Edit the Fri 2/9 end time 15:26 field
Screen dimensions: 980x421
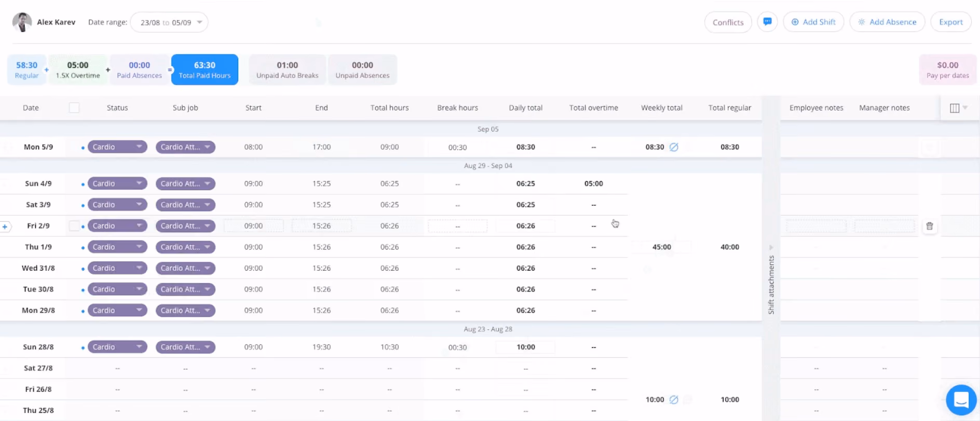pyautogui.click(x=321, y=226)
